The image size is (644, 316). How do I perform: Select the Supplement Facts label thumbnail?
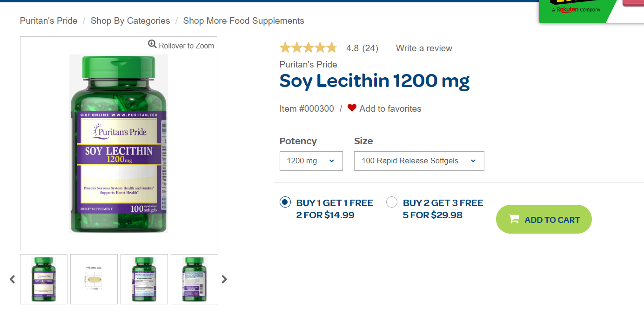[144, 279]
